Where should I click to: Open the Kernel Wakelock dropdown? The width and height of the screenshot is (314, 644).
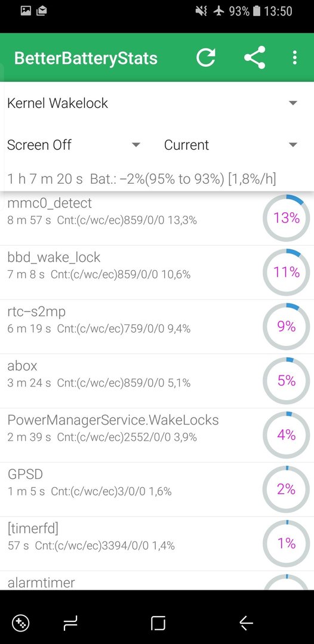tap(152, 103)
